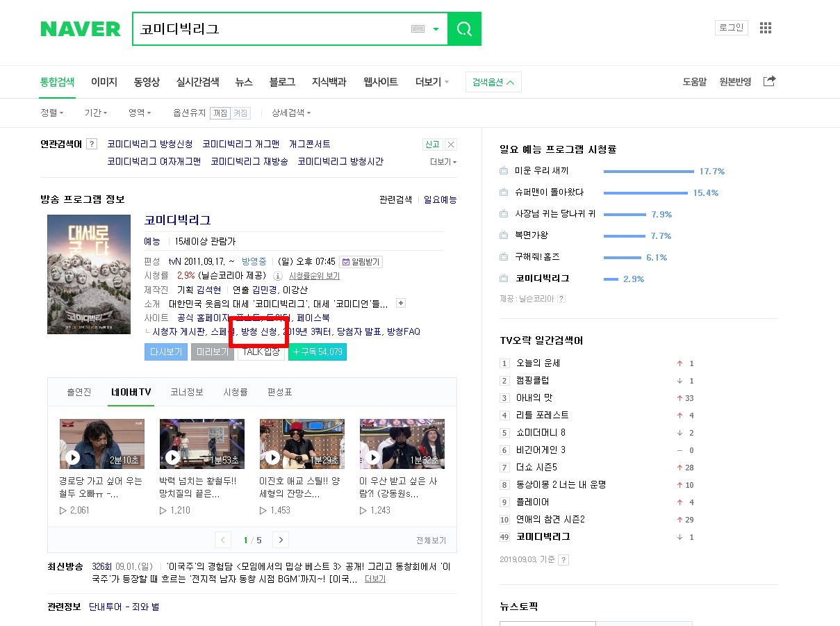Open the 상세검색 dropdown
840x626 pixels.
[291, 113]
